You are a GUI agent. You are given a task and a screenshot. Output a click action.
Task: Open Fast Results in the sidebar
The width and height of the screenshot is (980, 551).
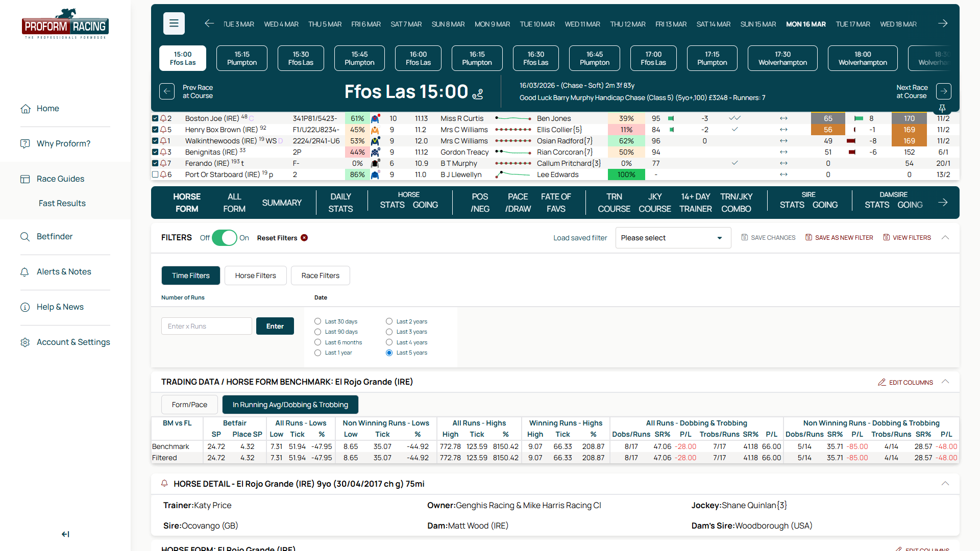pos(62,204)
